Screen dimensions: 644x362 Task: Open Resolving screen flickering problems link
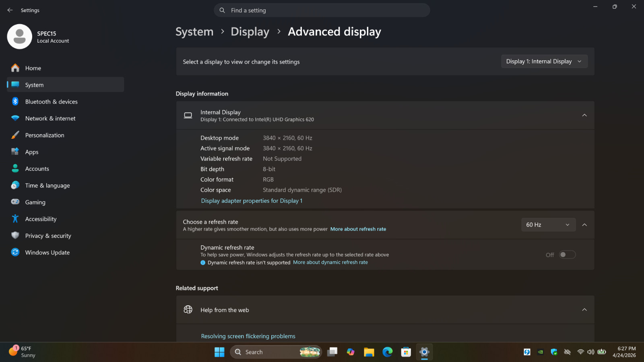click(x=248, y=336)
